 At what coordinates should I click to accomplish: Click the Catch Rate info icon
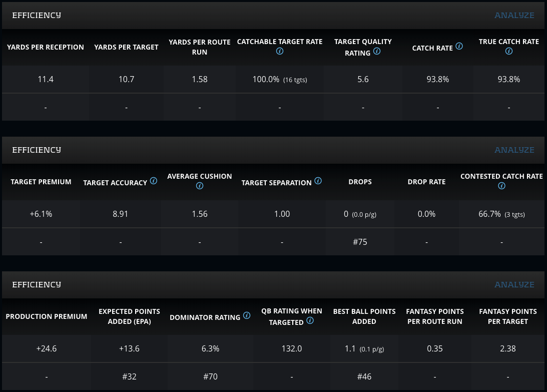[x=459, y=47]
